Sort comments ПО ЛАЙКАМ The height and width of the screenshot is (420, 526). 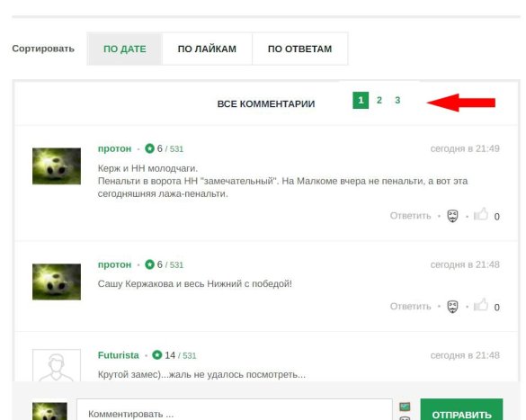(207, 49)
